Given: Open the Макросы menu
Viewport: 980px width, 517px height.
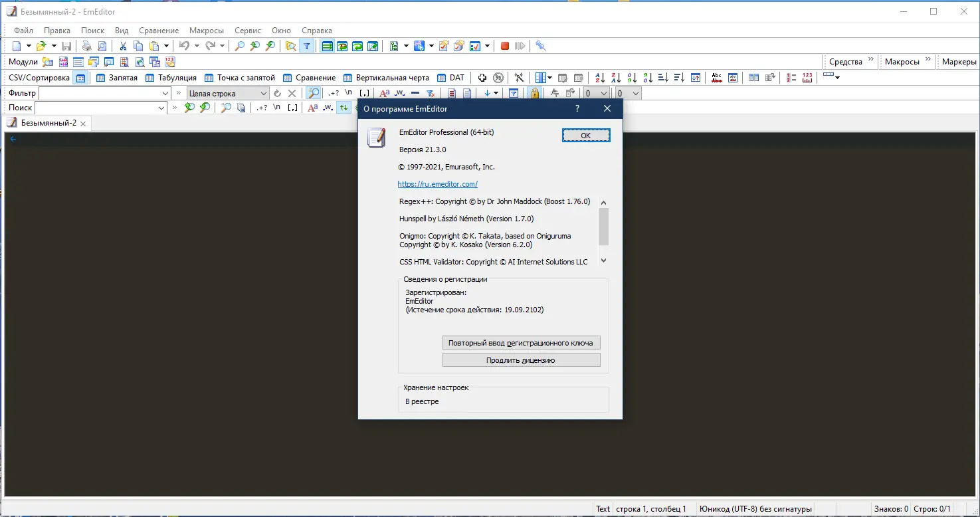Looking at the screenshot, I should click(x=206, y=30).
